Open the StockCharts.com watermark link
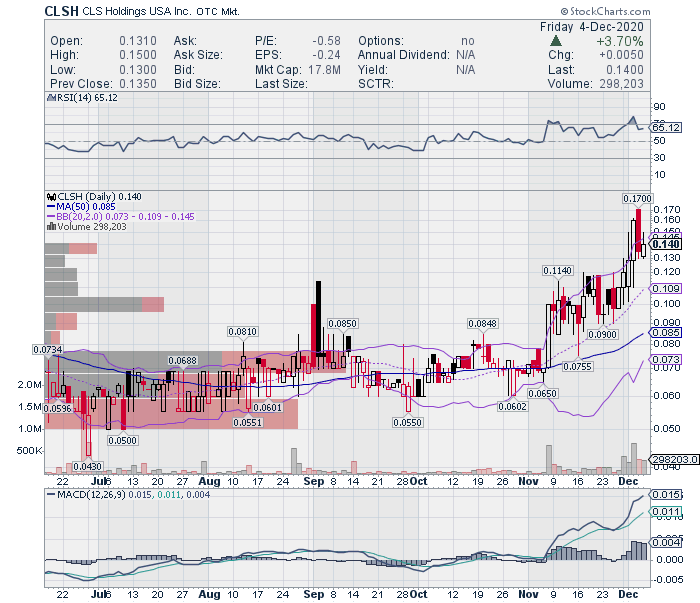Viewport: 700px width, 603px height. (609, 11)
